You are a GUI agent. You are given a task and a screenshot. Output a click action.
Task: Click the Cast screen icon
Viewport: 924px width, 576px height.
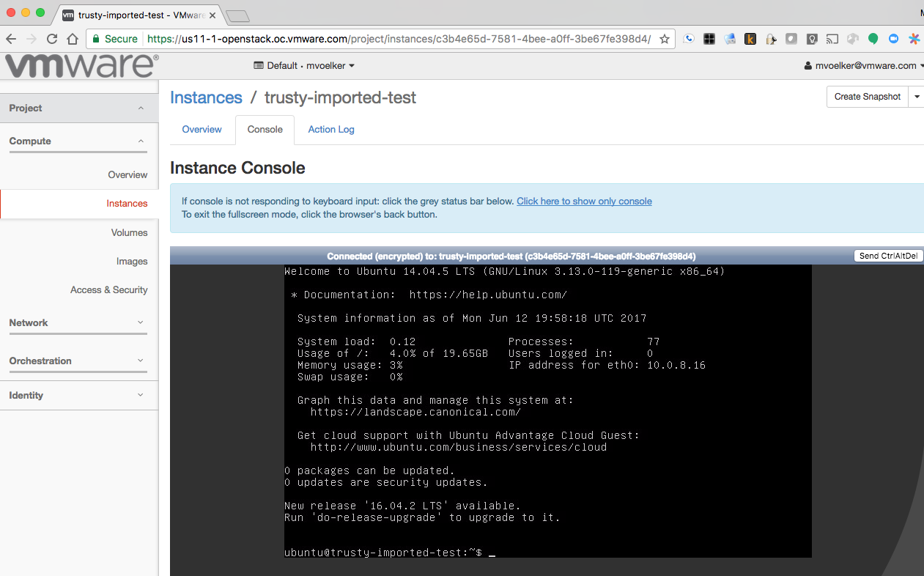(832, 39)
